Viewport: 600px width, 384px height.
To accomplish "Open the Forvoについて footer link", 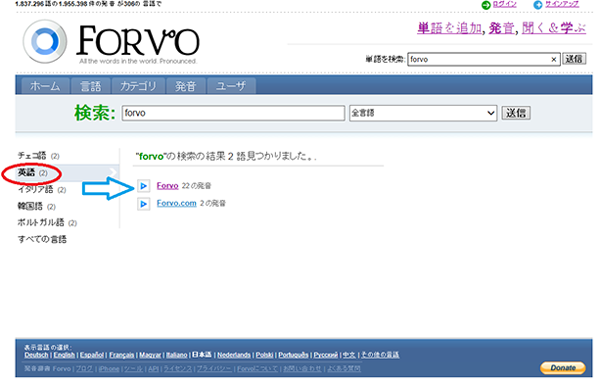I will 257,369.
